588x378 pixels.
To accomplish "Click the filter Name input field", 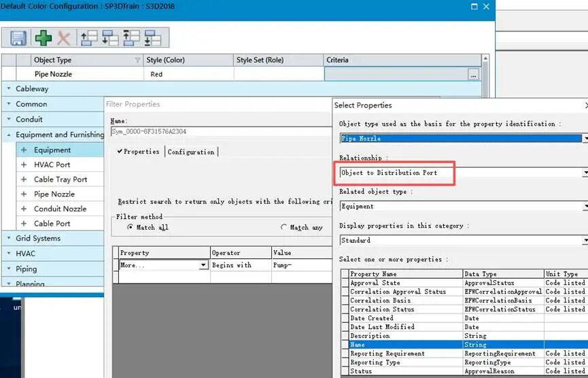I will coord(221,131).
